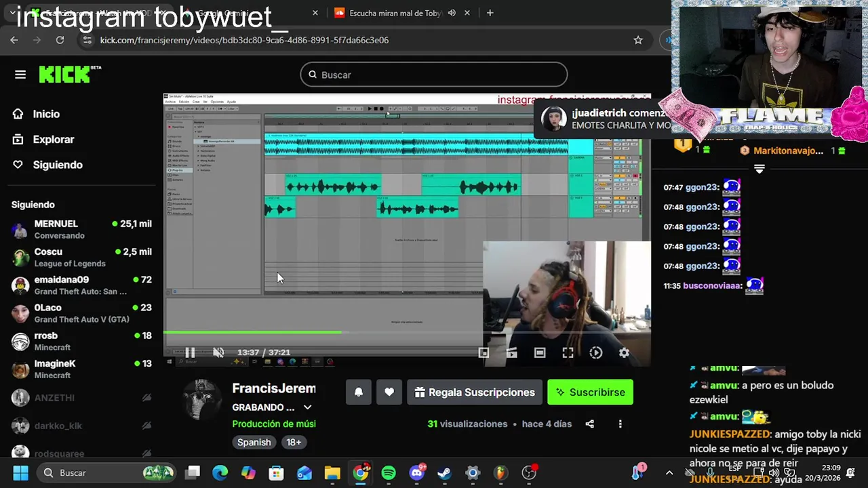868x488 pixels.
Task: Collapse the chat leaderboard panel
Action: [759, 169]
